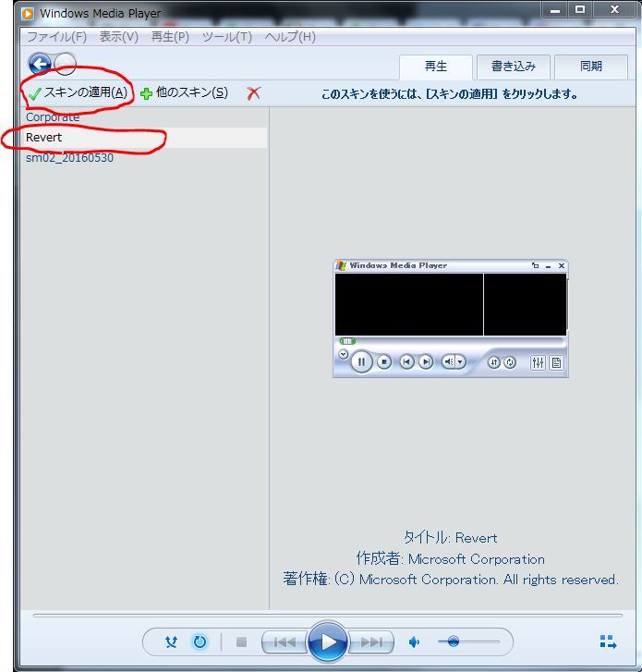Open the ファイル(F) menu
Screen dimensions: 642x672
click(x=57, y=37)
